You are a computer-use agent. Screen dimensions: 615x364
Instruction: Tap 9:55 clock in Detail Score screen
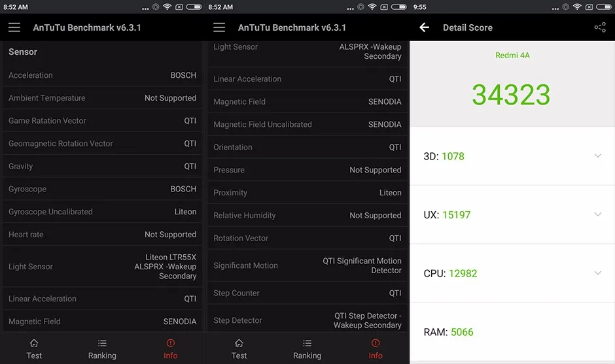(x=419, y=7)
